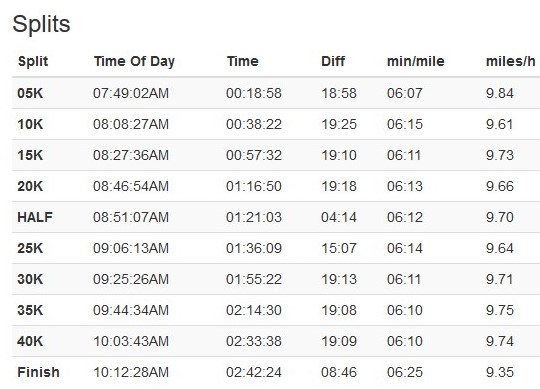Select the Finish row label
The image size is (540, 389).
point(38,372)
